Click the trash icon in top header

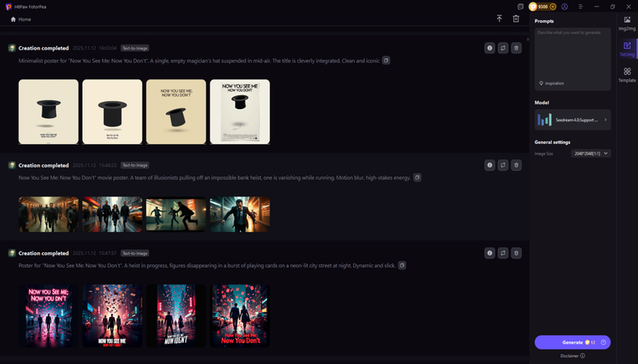point(516,19)
